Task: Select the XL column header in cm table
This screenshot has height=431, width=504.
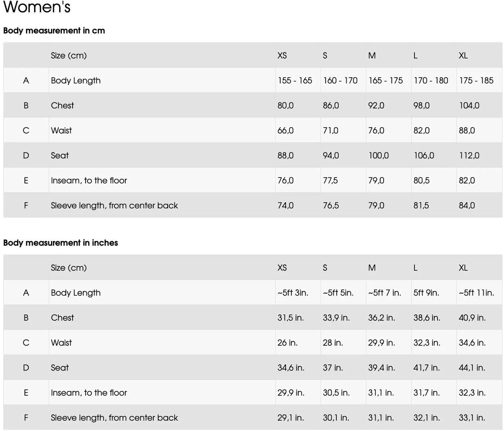Action: [463, 56]
